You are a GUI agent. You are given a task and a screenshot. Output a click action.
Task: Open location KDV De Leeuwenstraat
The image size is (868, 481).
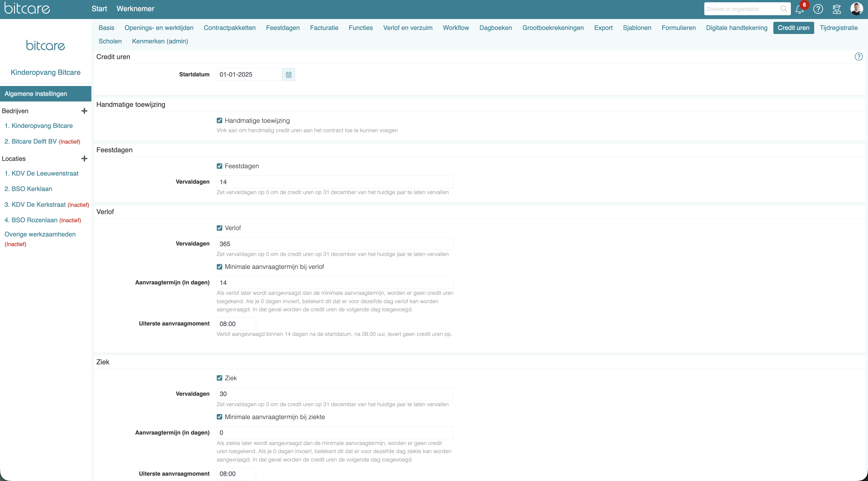pyautogui.click(x=41, y=173)
